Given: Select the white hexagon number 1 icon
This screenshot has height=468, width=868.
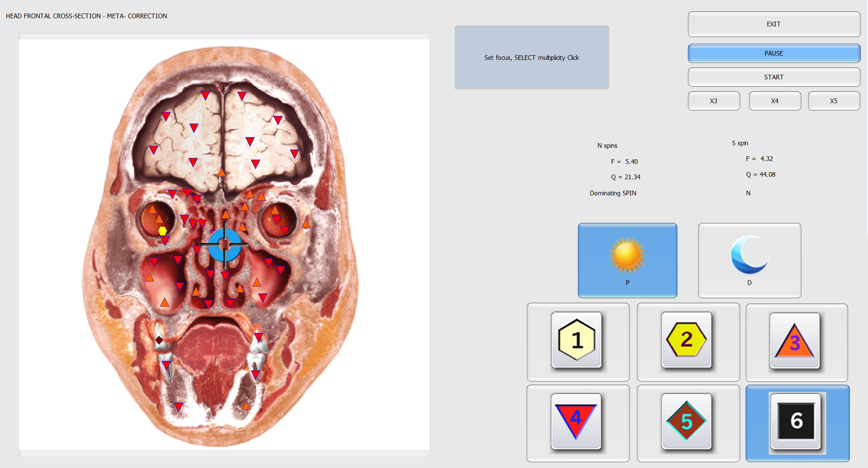Looking at the screenshot, I should [577, 340].
